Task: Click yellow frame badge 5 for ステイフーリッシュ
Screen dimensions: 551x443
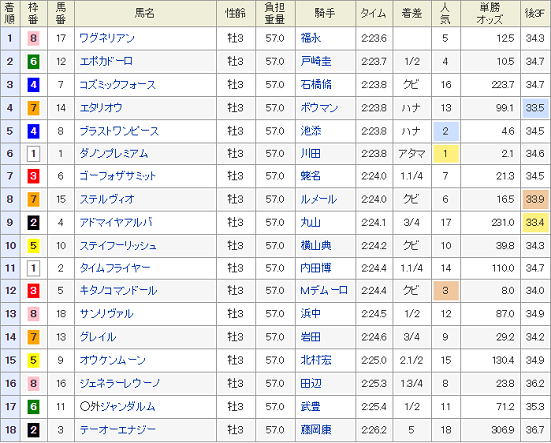Action: pyautogui.click(x=33, y=246)
